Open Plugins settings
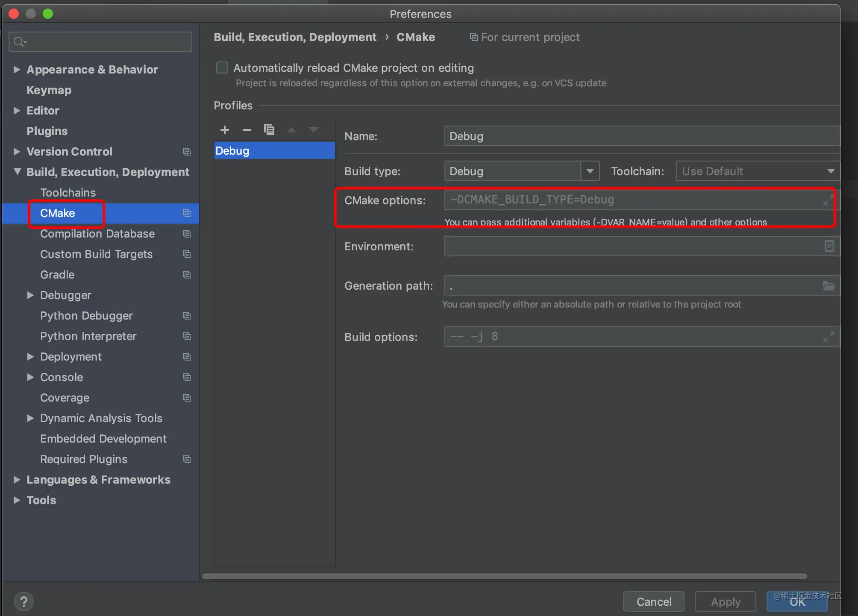Viewport: 858px width, 616px height. pyautogui.click(x=47, y=131)
